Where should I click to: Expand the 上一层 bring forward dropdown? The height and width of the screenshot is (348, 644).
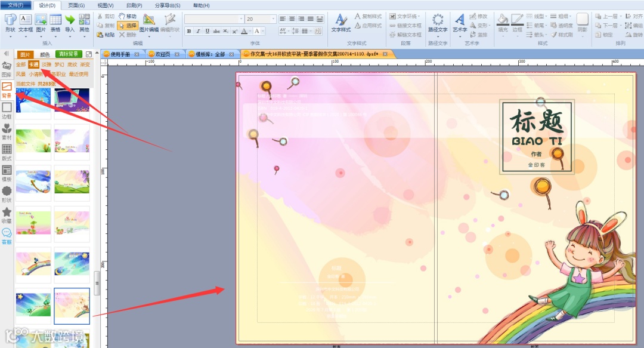620,17
